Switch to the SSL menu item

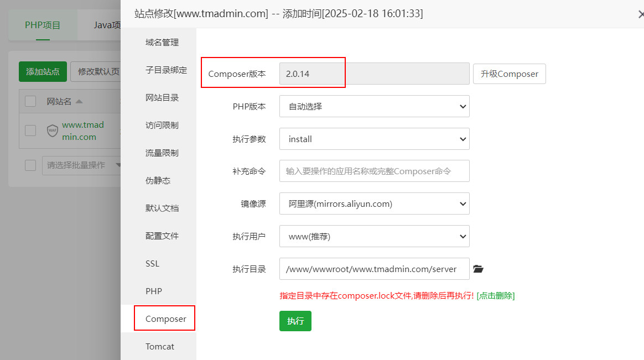(x=152, y=264)
